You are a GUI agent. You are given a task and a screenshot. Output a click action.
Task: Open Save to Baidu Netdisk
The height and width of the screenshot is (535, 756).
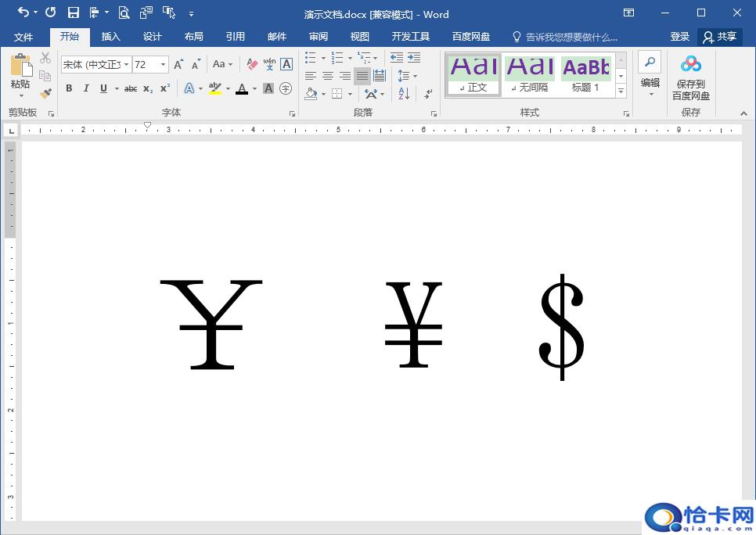click(690, 79)
